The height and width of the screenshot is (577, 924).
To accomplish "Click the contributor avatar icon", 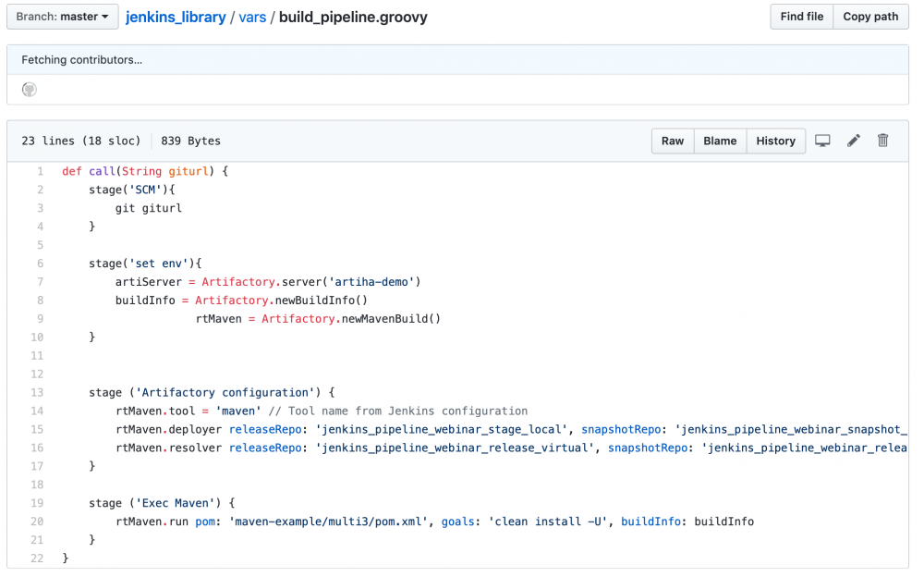I will (x=30, y=90).
